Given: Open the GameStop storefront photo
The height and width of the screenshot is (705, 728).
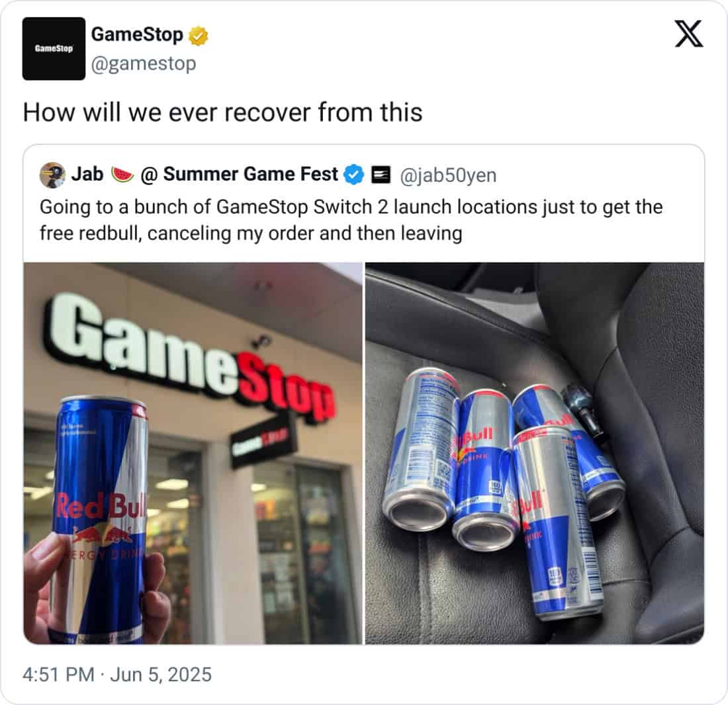Looking at the screenshot, I should point(193,453).
